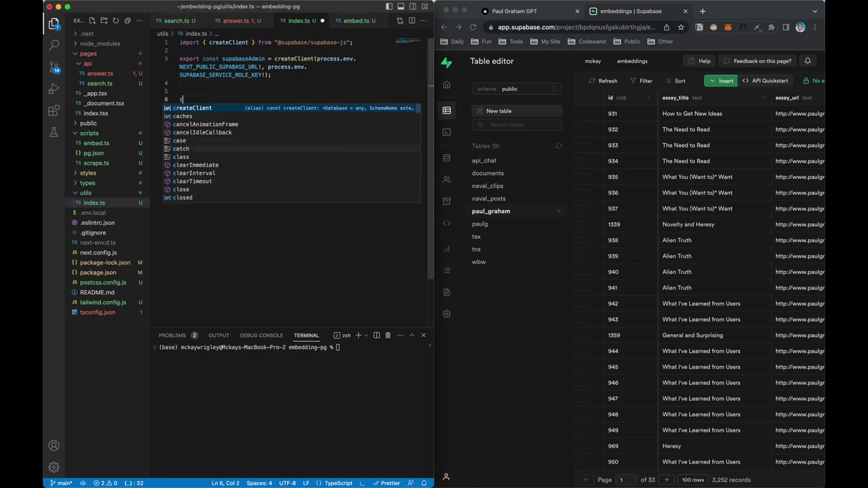Image resolution: width=868 pixels, height=488 pixels.
Task: Split the editor to the right
Action: 412,21
